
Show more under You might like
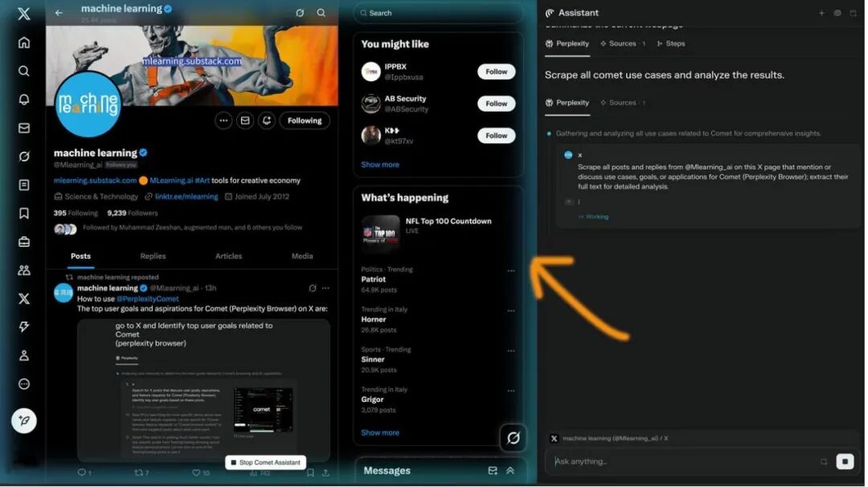click(x=379, y=165)
